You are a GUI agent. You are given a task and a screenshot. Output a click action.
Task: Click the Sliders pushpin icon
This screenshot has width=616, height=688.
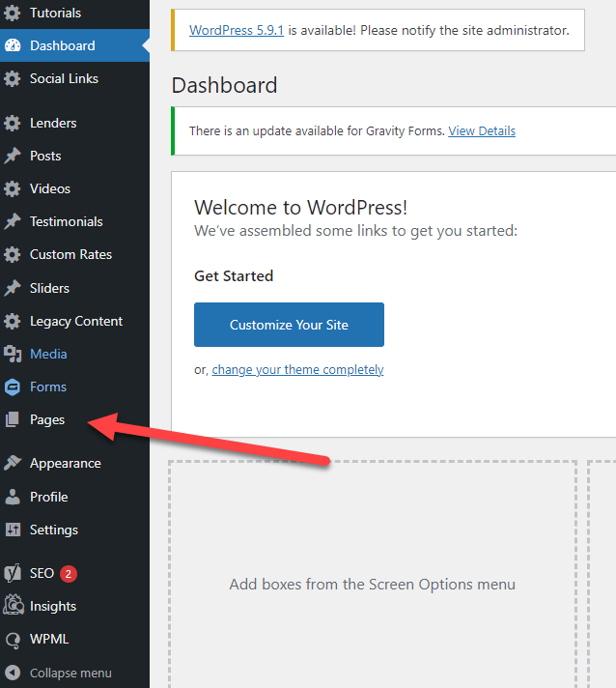pos(13,288)
